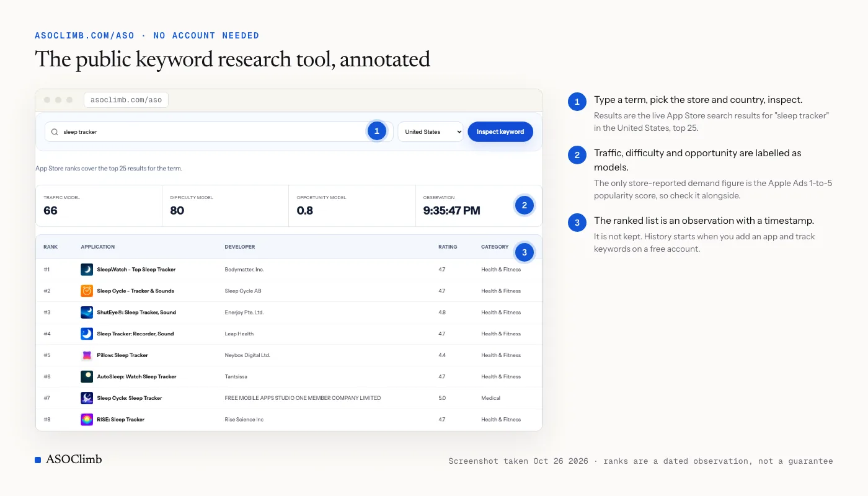Click the Sleep Cycle: Sleep Tracker icon
This screenshot has height=496, width=868.
(x=87, y=398)
